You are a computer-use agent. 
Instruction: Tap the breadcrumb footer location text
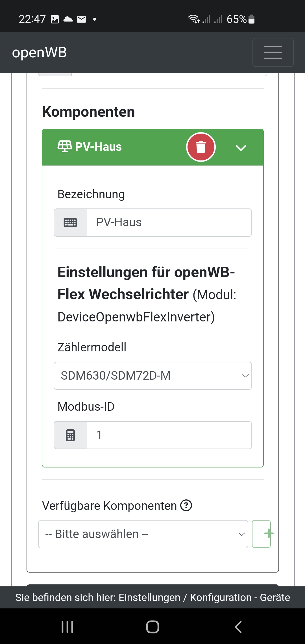[x=152, y=597]
